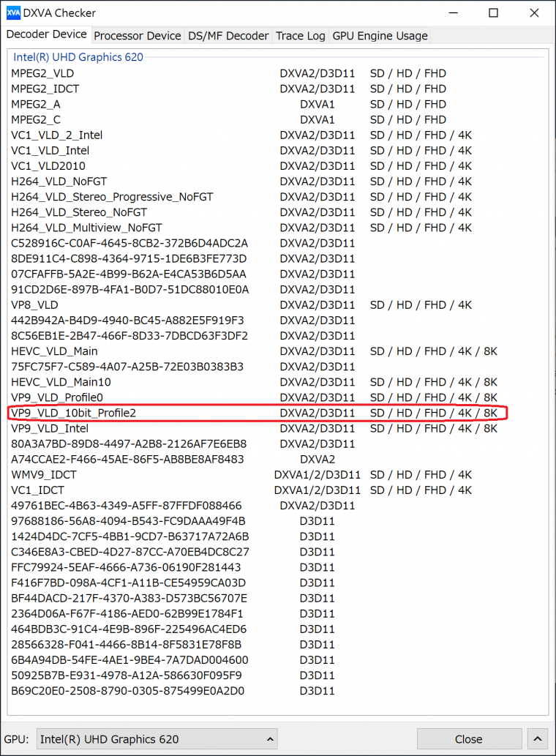
Task: Select the MPEG2_A decoder row
Action: [277, 104]
